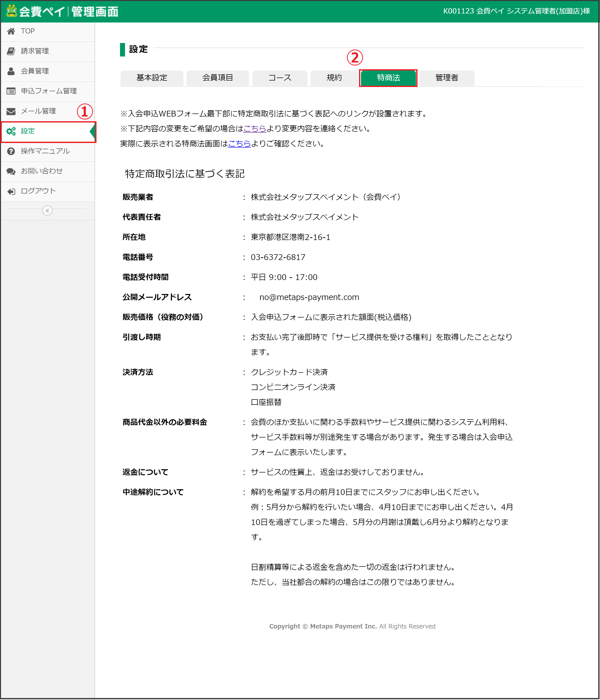Click the 請求管理 book icon in sidebar

tap(11, 51)
